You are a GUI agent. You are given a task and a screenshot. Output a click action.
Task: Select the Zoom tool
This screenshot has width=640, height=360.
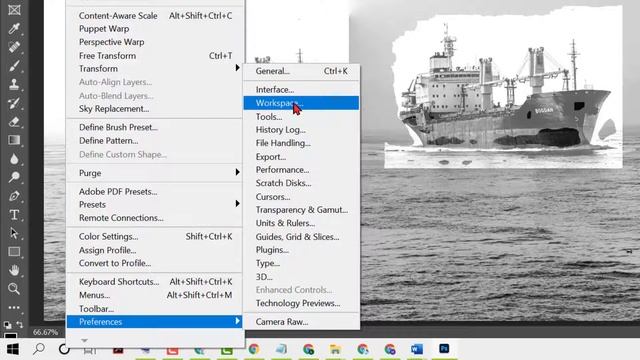coord(14,289)
